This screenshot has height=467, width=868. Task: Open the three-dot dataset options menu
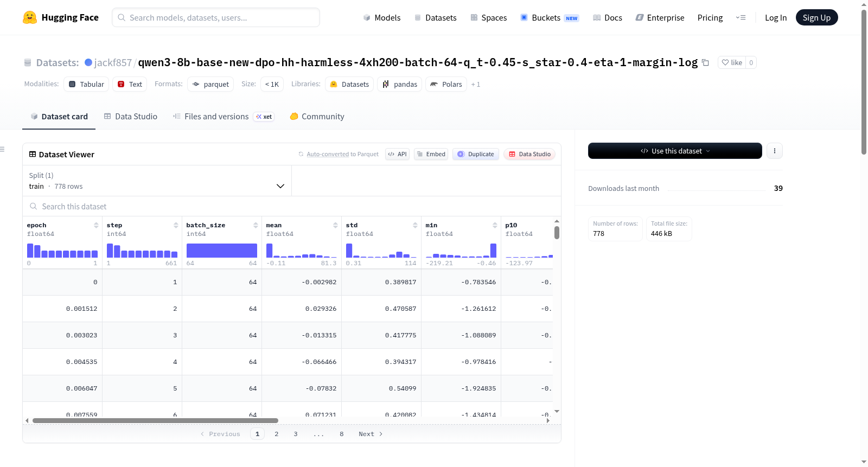pyautogui.click(x=775, y=151)
